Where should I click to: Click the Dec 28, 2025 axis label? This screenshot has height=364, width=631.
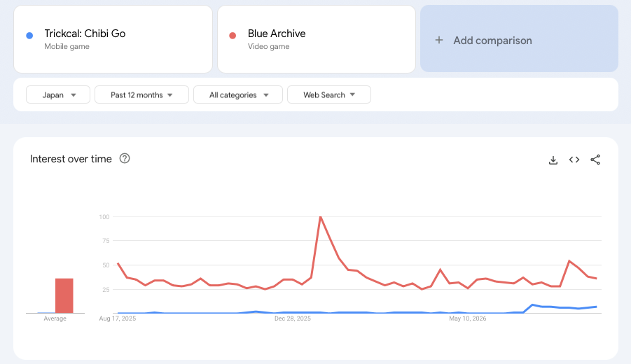293,318
